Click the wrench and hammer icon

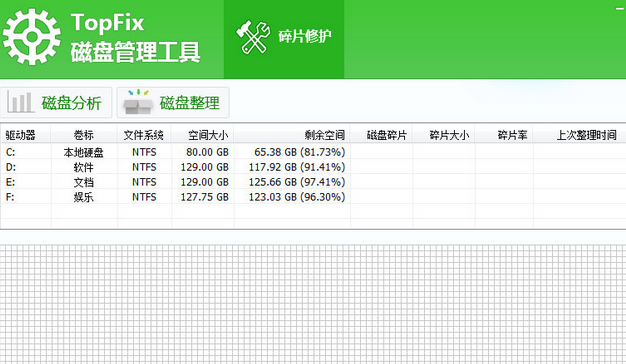coord(253,37)
